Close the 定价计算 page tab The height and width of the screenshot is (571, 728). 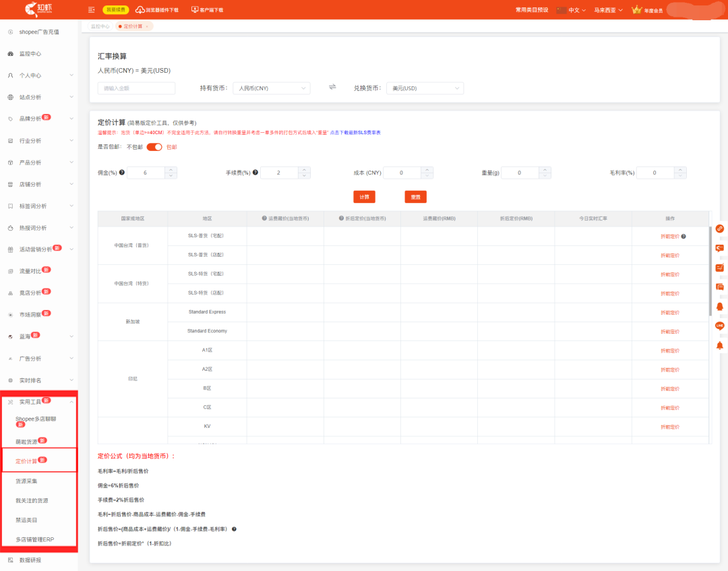coord(147,26)
